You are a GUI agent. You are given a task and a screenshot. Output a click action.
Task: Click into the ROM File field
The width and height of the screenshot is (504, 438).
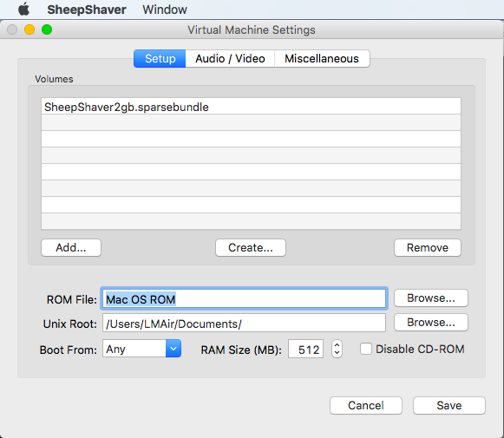(244, 299)
